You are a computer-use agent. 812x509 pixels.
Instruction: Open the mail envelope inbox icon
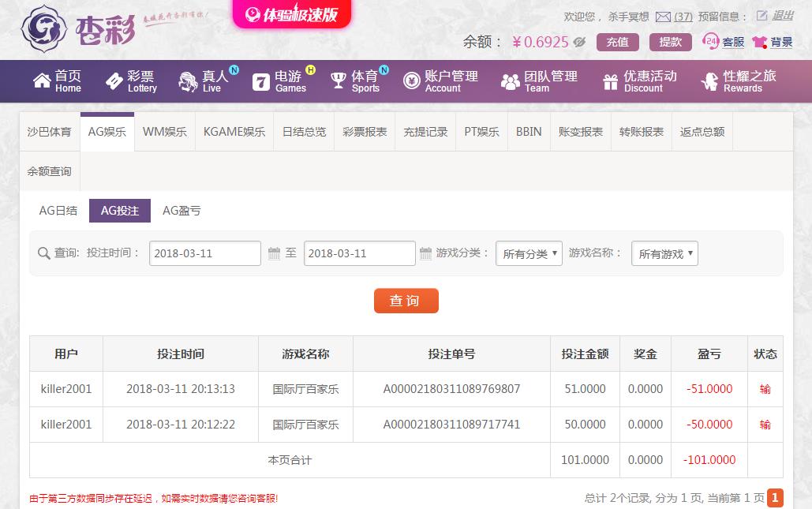click(x=663, y=17)
